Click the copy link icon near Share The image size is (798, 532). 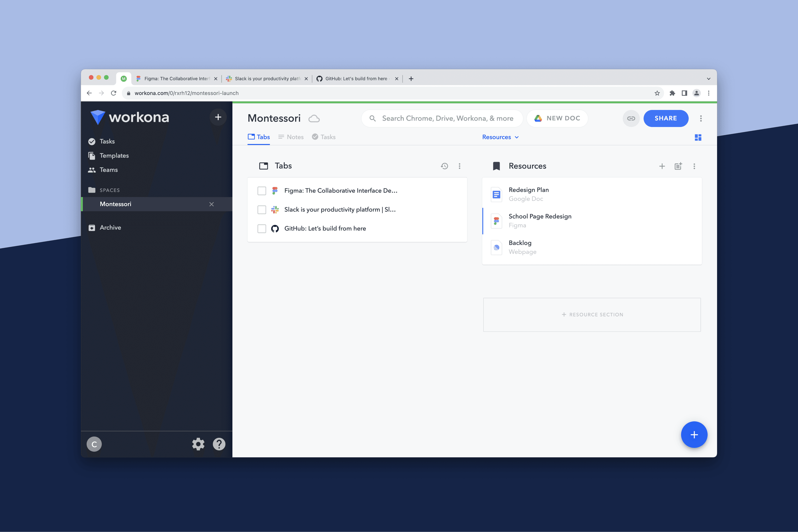[631, 118]
